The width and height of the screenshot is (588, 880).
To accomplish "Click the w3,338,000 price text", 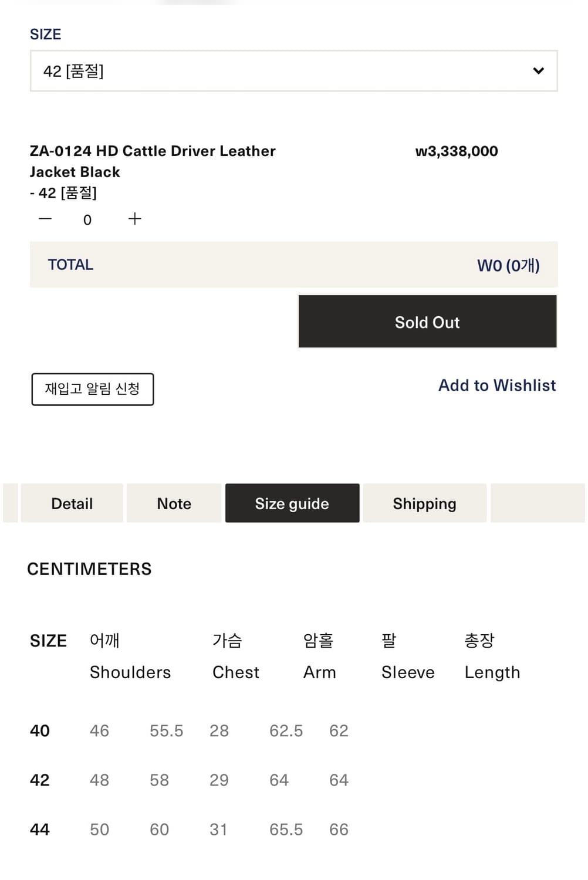I will 457,151.
